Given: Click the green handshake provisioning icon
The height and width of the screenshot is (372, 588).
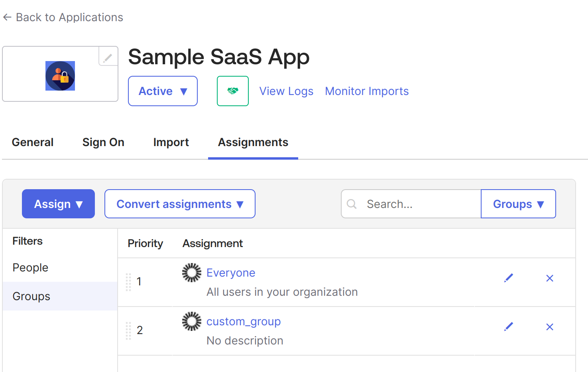Looking at the screenshot, I should (233, 91).
